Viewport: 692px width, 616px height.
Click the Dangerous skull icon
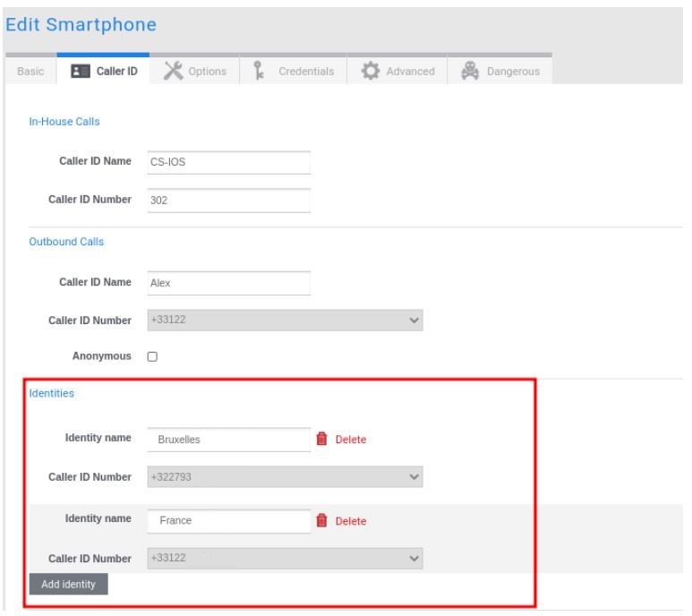coord(469,71)
